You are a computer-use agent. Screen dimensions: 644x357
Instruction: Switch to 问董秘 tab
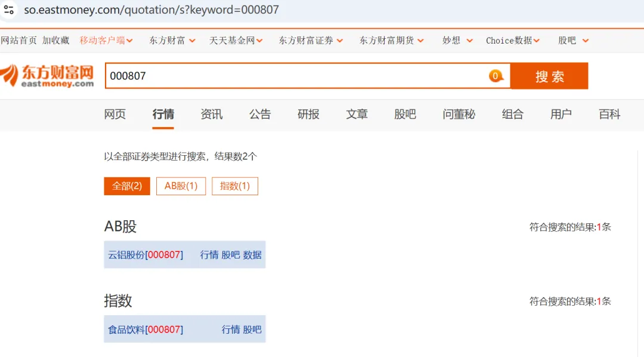pyautogui.click(x=459, y=115)
